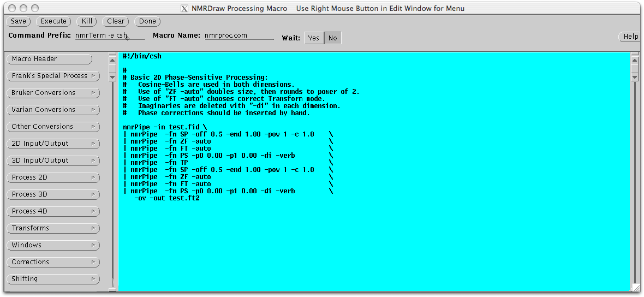Screen dimensions: 644x297
Task: Open the Varian Conversions menu
Action: [x=53, y=110]
